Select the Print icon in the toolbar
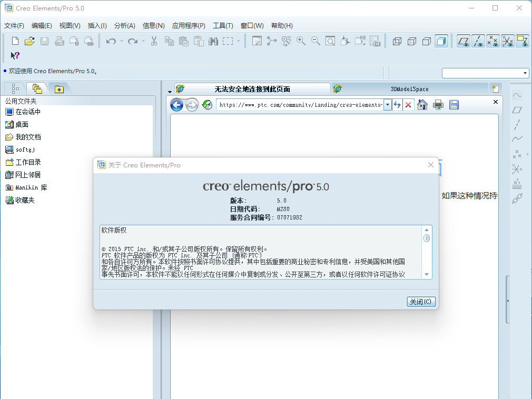Screen dimensions: 532x399 (58, 41)
